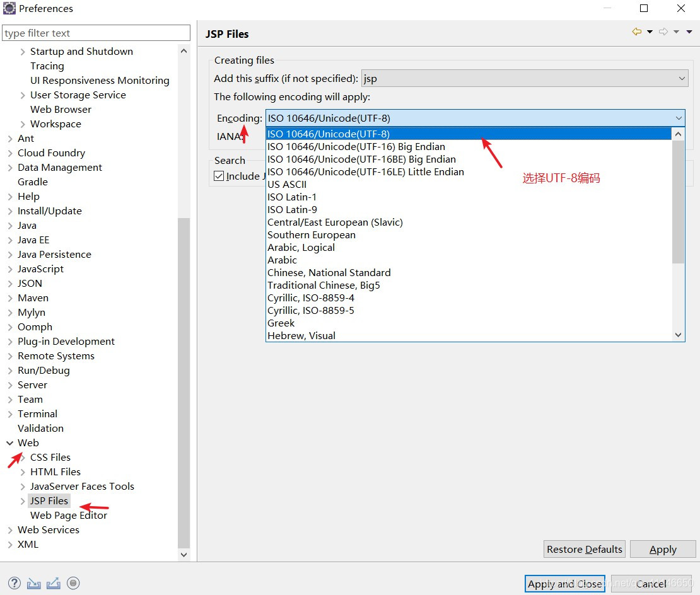The height and width of the screenshot is (595, 700).
Task: Toggle the Include checkbox under Search
Action: 219,176
